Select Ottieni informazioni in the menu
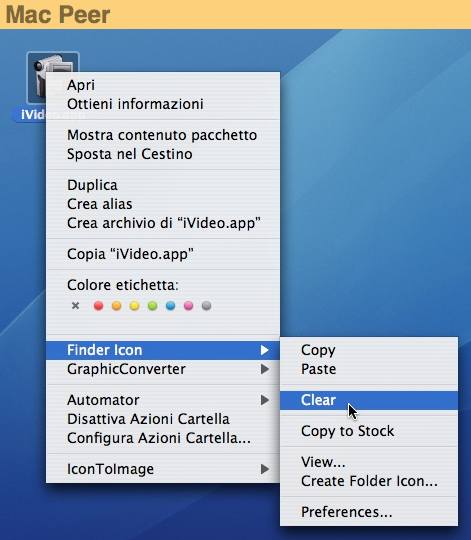The width and height of the screenshot is (471, 540). [x=163, y=104]
